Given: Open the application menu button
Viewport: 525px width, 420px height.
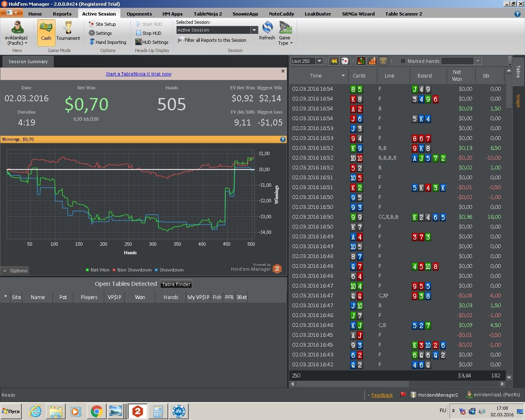Looking at the screenshot, I should (11, 13).
